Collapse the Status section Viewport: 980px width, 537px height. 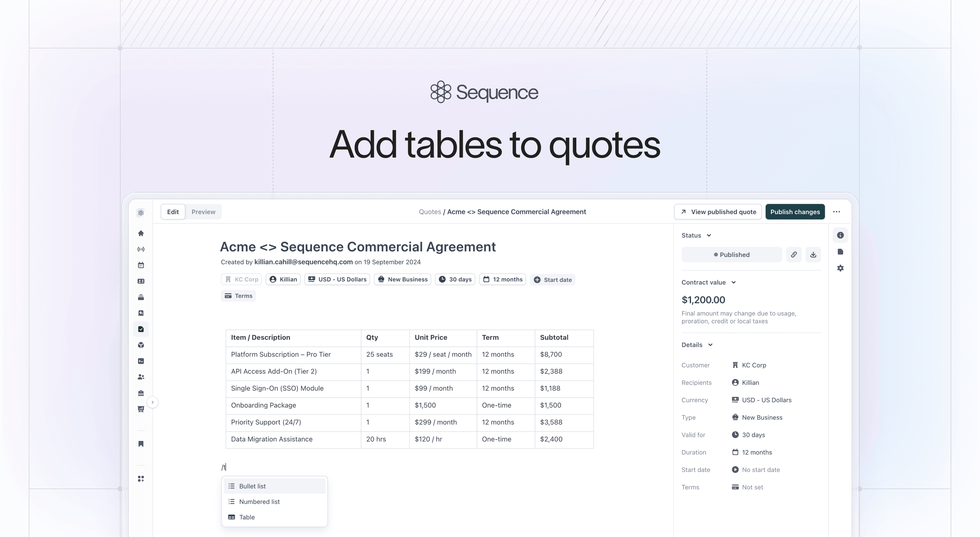click(x=709, y=235)
